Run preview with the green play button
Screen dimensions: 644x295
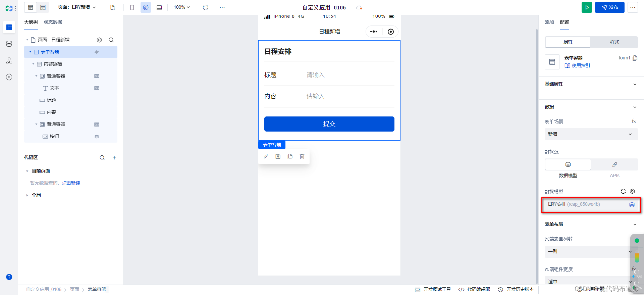(x=587, y=7)
